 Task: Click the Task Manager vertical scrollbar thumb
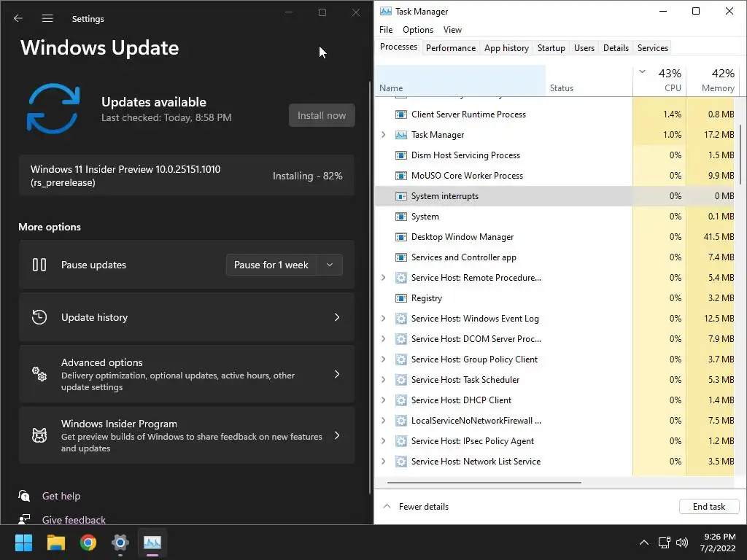pyautogui.click(x=740, y=155)
